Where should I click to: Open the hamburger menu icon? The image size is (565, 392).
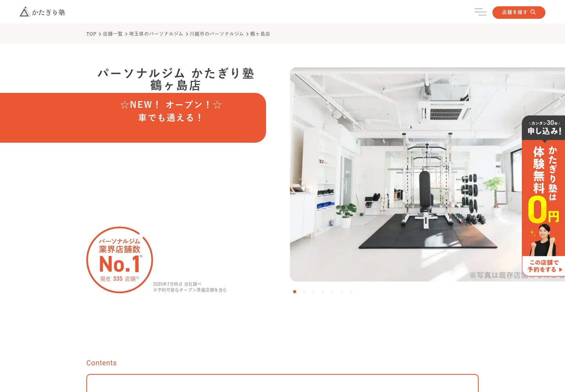pyautogui.click(x=480, y=12)
